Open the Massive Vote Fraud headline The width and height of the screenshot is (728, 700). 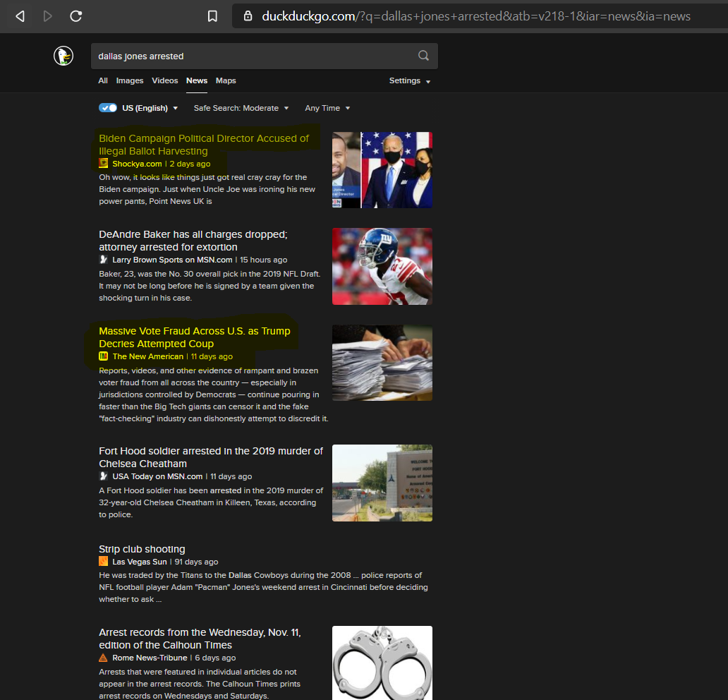[x=195, y=337]
